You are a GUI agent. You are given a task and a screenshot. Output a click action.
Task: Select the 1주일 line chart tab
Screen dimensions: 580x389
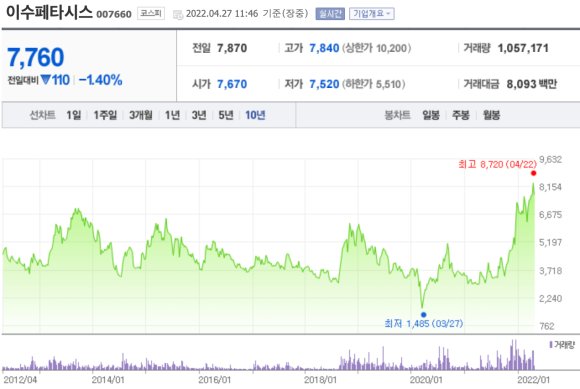tap(105, 115)
